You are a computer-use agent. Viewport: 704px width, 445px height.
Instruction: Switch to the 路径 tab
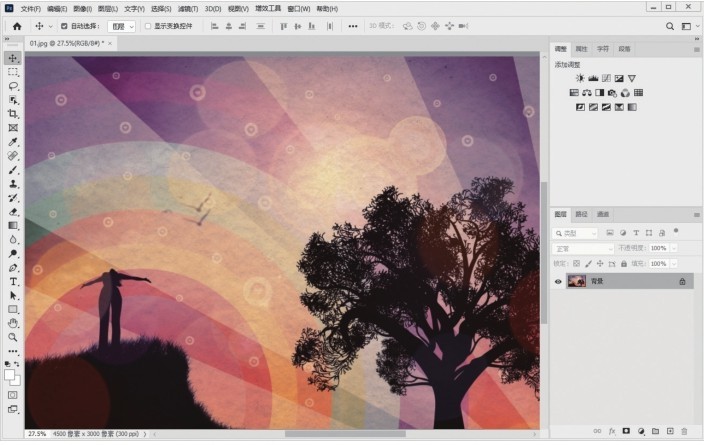pos(581,214)
